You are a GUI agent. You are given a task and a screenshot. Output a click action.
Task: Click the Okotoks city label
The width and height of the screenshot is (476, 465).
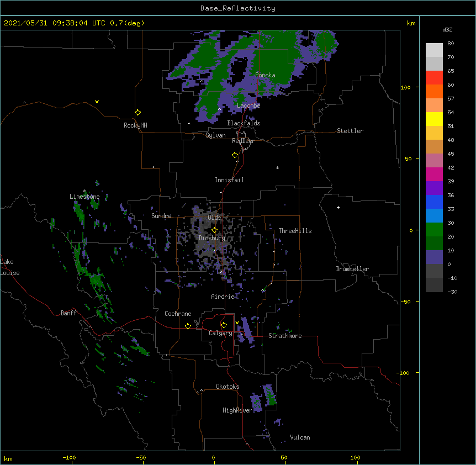click(228, 387)
